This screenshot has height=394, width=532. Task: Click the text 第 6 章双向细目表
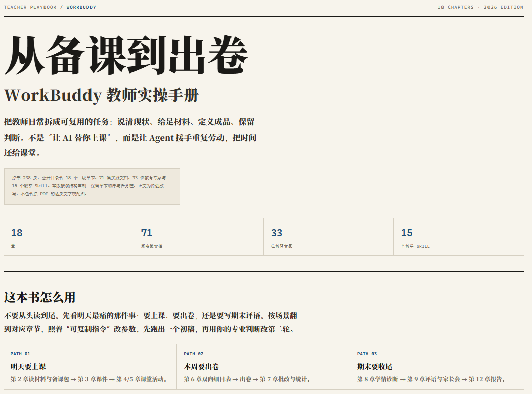(x=207, y=379)
